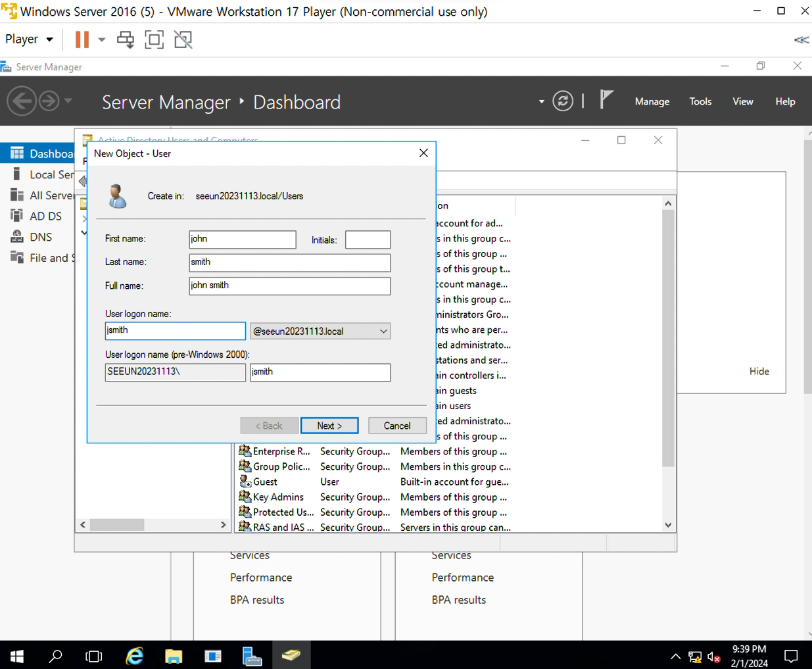Open the Windows Start menu

click(17, 656)
